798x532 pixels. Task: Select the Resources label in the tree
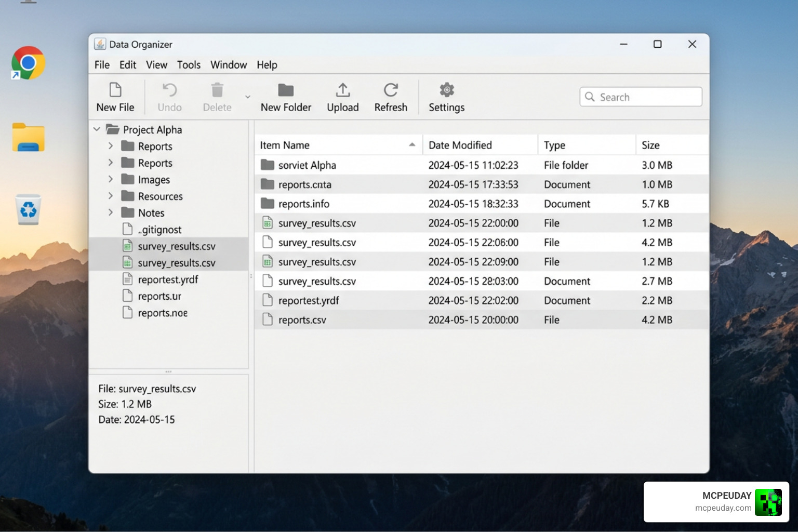pyautogui.click(x=161, y=196)
